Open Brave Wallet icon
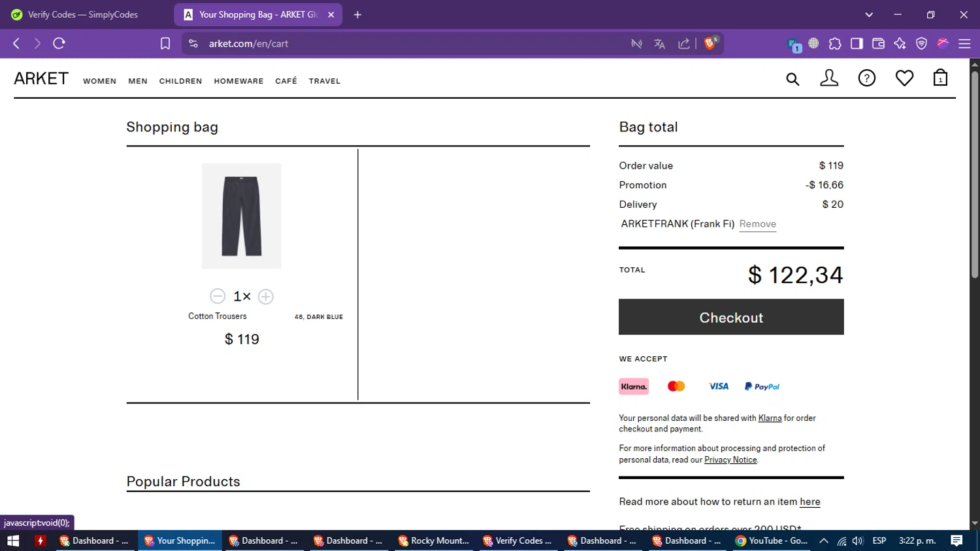980x551 pixels. pos(878,44)
